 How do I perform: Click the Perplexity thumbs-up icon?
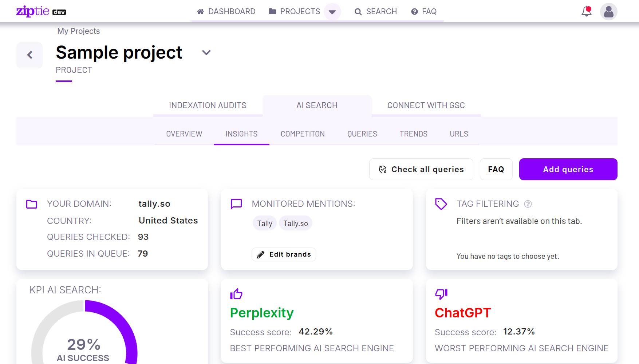coord(236,294)
